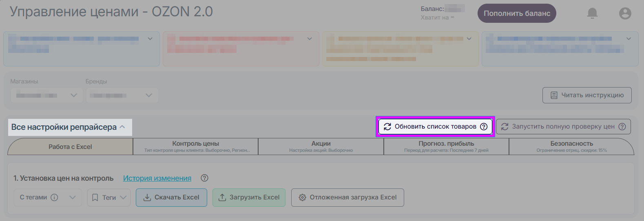
Task: Open the Магазины dropdown
Action: (x=46, y=95)
